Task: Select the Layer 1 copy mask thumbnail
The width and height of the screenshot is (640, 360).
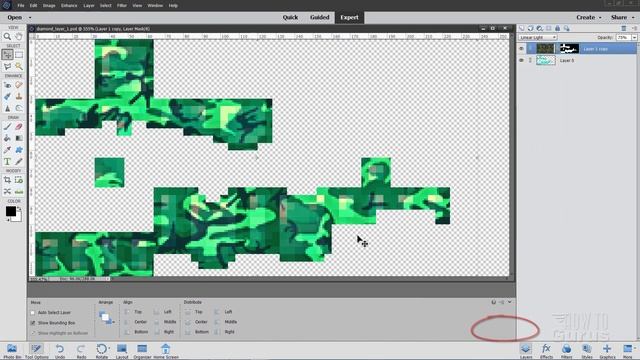Action: pos(569,49)
